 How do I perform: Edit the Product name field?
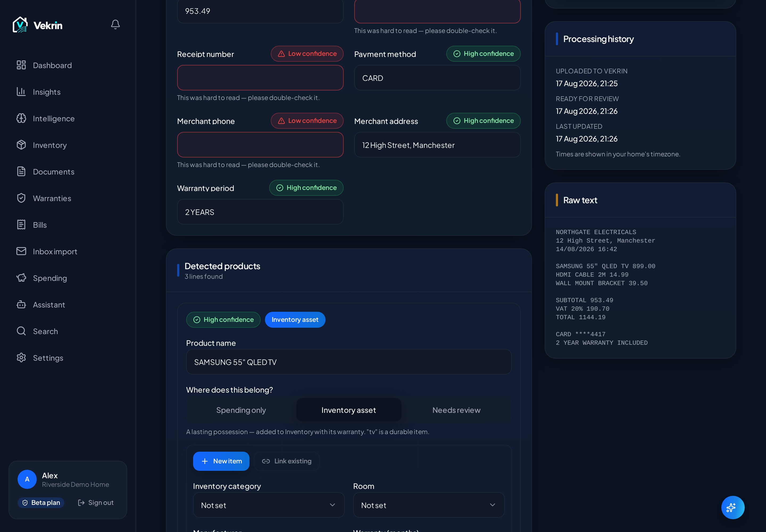tap(349, 362)
